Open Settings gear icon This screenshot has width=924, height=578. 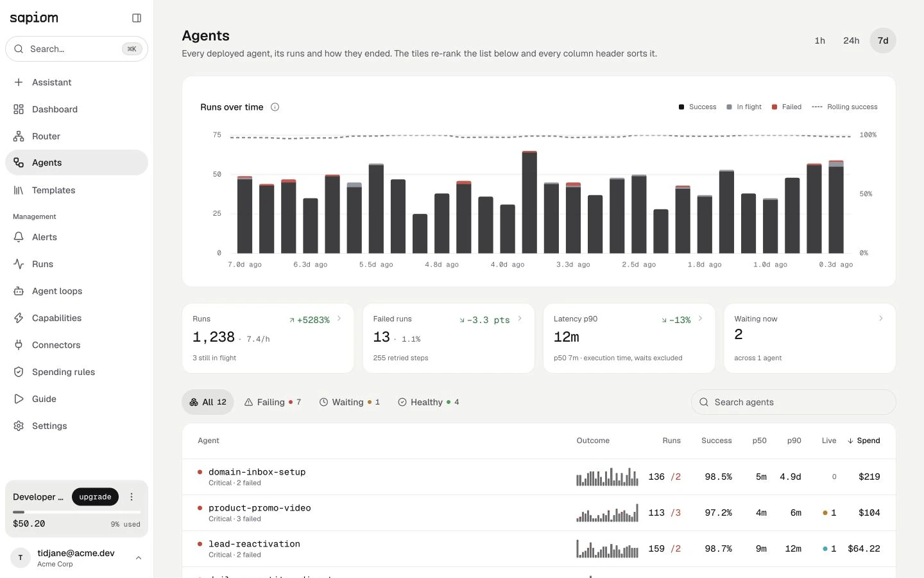coord(19,426)
